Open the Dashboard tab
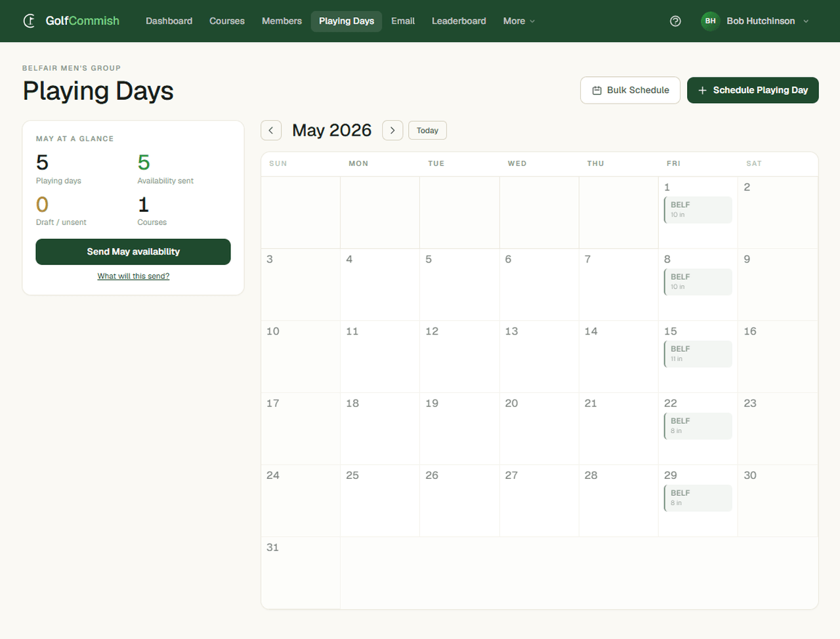Image resolution: width=840 pixels, height=639 pixels. (x=169, y=21)
